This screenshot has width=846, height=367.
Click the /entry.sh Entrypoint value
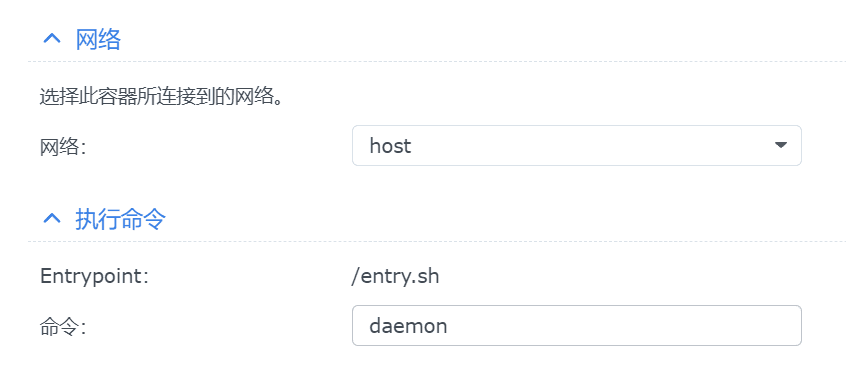pyautogui.click(x=395, y=276)
